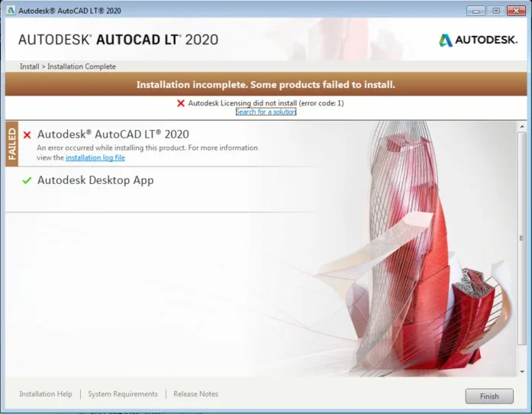Open the installation log file link

(95, 158)
